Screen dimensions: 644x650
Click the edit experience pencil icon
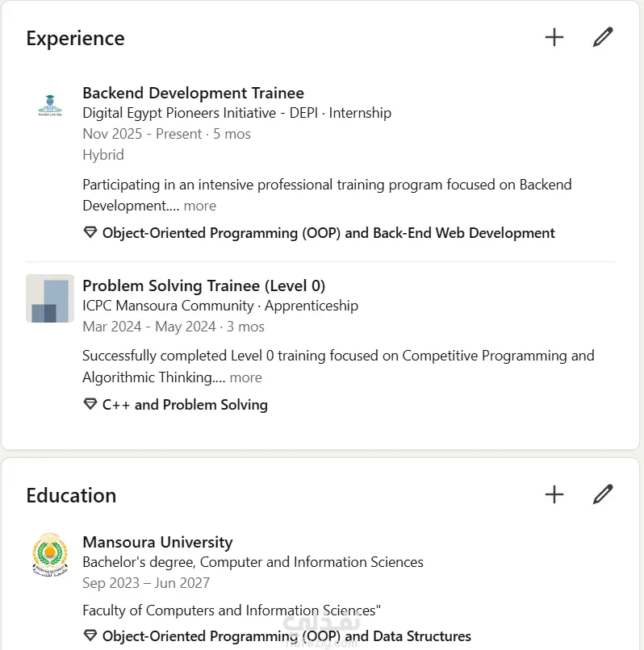point(603,37)
